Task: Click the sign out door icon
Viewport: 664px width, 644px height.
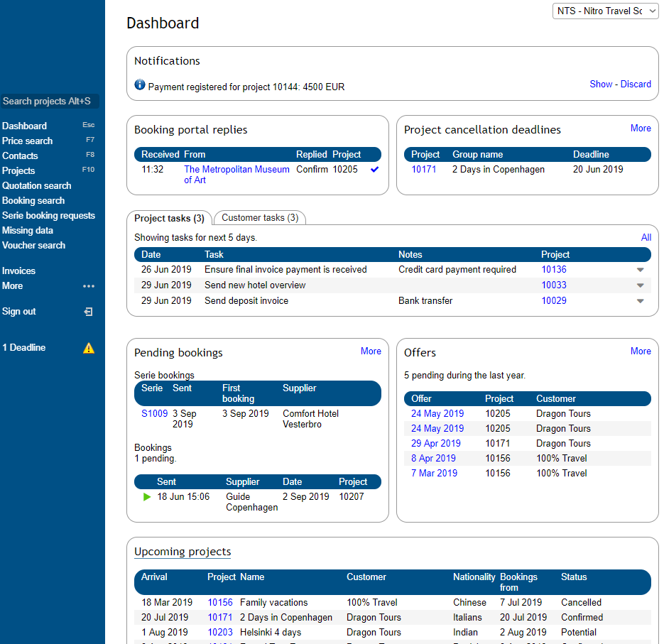Action: coord(88,312)
